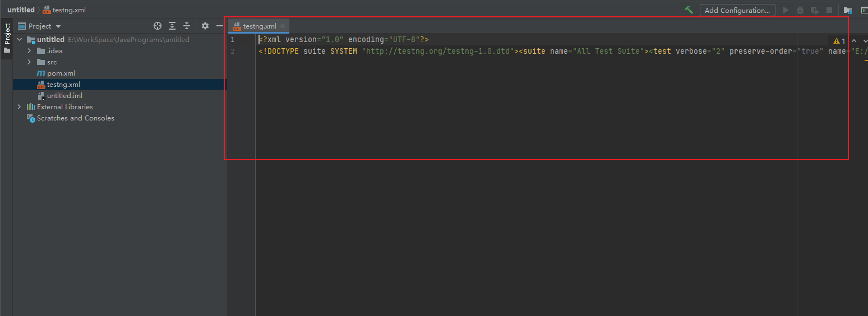
Task: Click the XML declaration text on line 1
Action: coord(344,40)
